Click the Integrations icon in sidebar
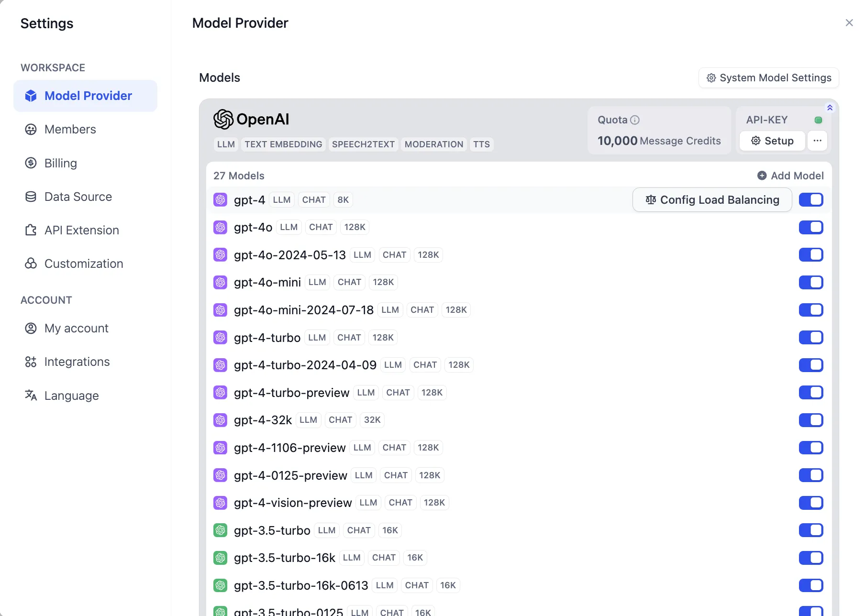 (31, 362)
